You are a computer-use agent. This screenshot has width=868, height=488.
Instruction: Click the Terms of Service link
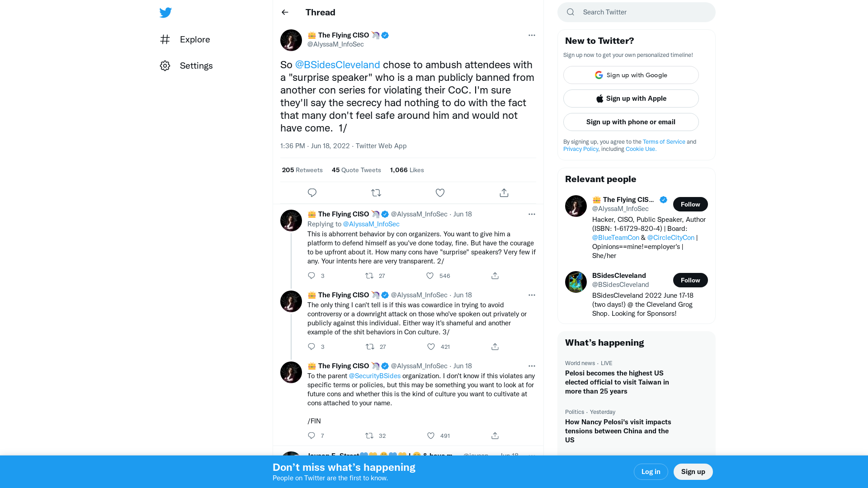[x=664, y=141]
